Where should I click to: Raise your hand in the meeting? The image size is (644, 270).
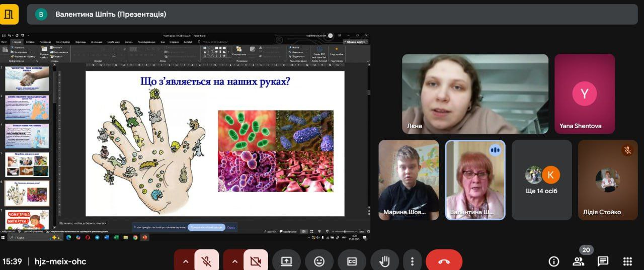[384, 261]
